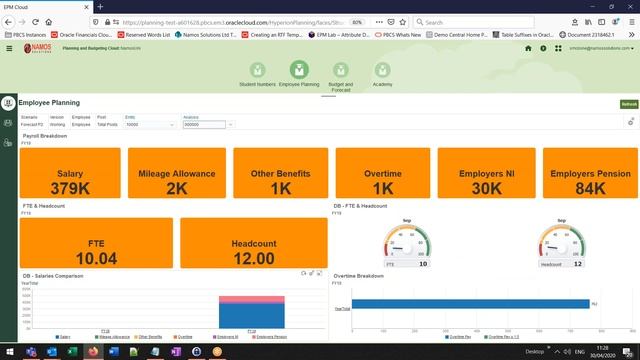Open OneNote from taskbar
This screenshot has width=640, height=360.
(x=176, y=351)
